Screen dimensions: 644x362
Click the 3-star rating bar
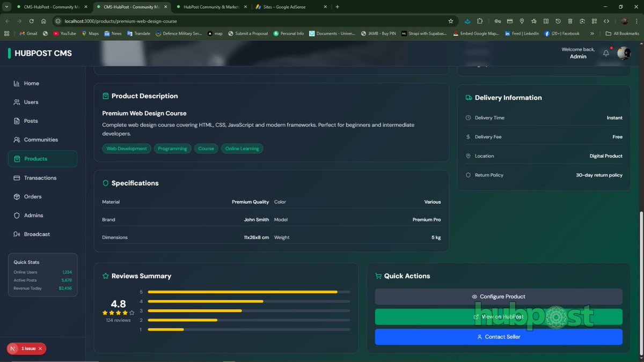click(249, 311)
